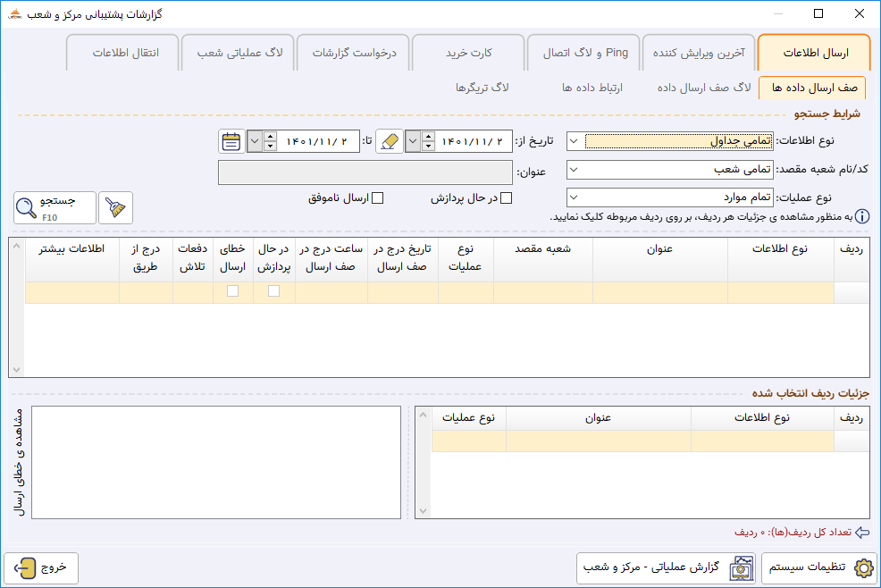Enable the ارسال ناموفق checkbox
The width and height of the screenshot is (881, 588).
pos(378,197)
